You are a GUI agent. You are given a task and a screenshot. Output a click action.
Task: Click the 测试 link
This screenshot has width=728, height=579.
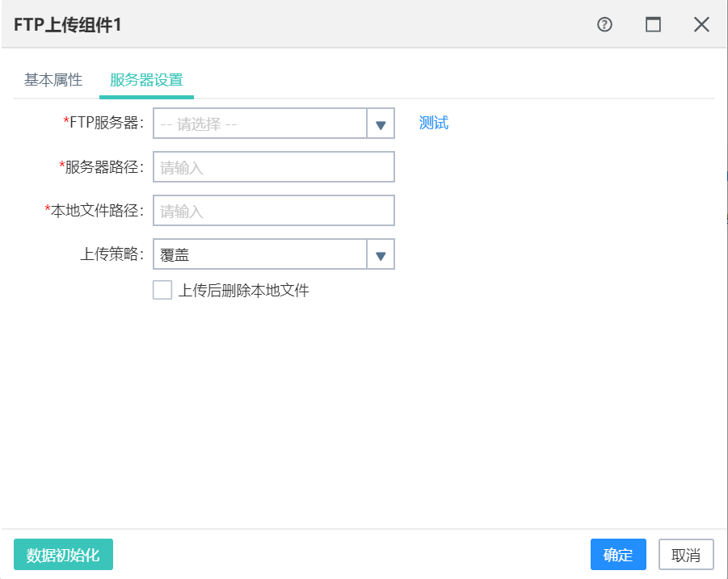(x=434, y=123)
